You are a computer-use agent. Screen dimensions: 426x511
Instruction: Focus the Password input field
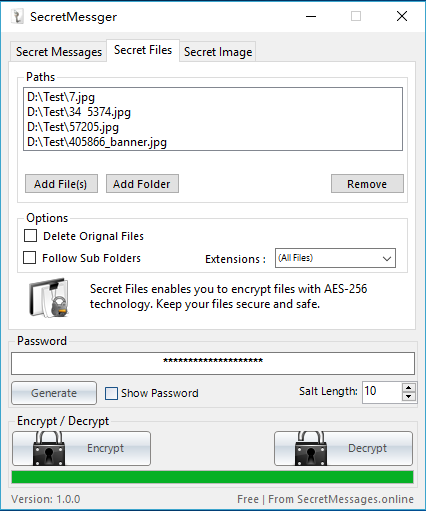pyautogui.click(x=213, y=363)
